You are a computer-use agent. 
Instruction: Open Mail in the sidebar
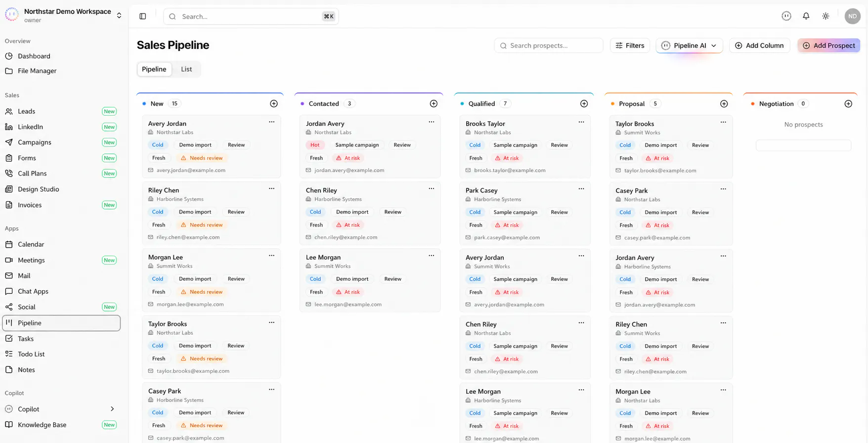coord(61,276)
